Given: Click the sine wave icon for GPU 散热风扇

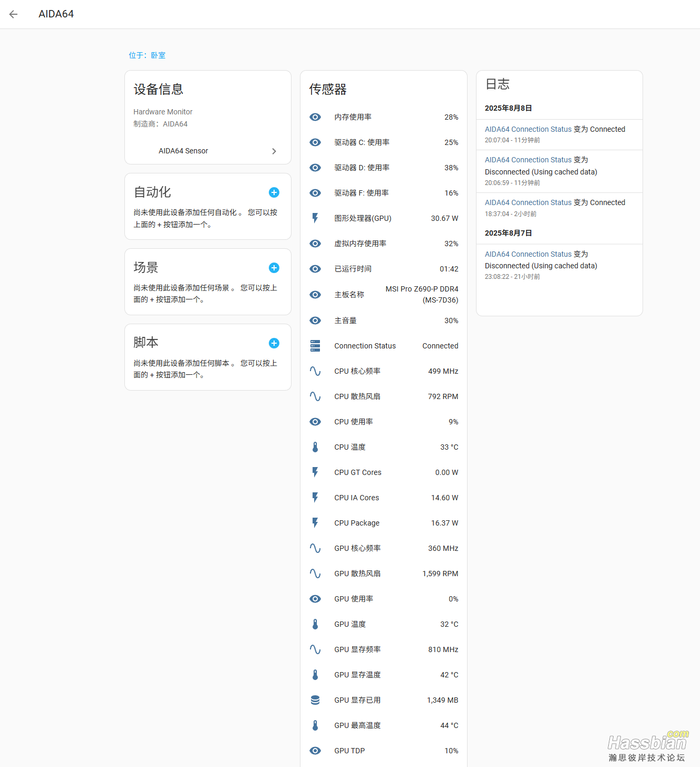Looking at the screenshot, I should point(315,574).
